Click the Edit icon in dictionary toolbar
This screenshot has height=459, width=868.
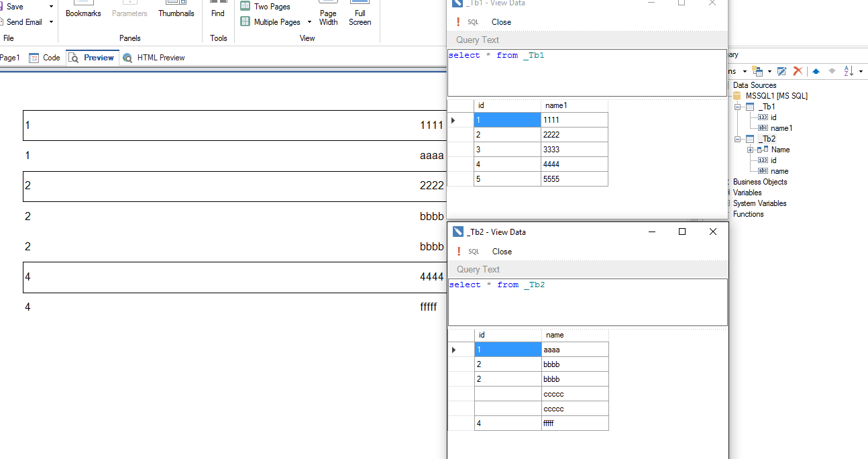tap(781, 71)
